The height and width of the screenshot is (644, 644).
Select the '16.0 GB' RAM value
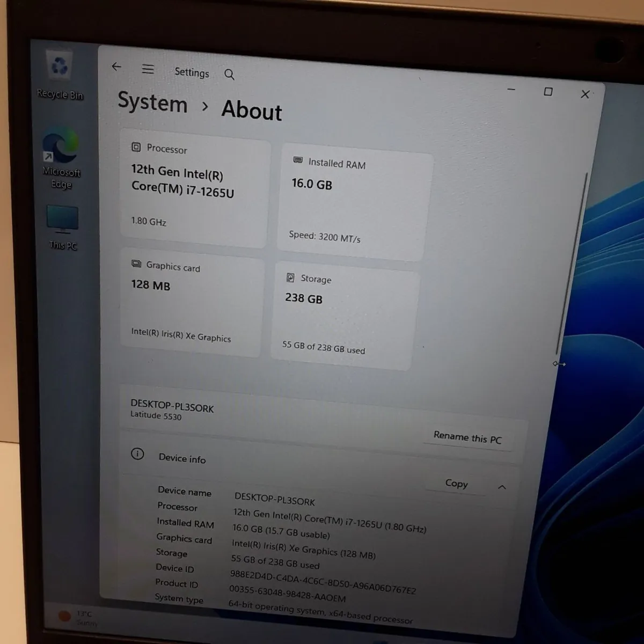pos(312,184)
